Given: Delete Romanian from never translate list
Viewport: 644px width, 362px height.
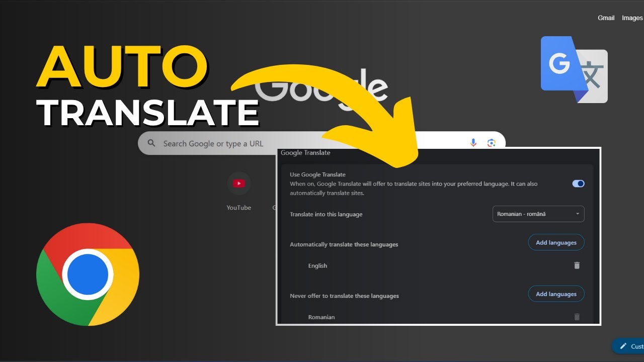Looking at the screenshot, I should (x=577, y=317).
